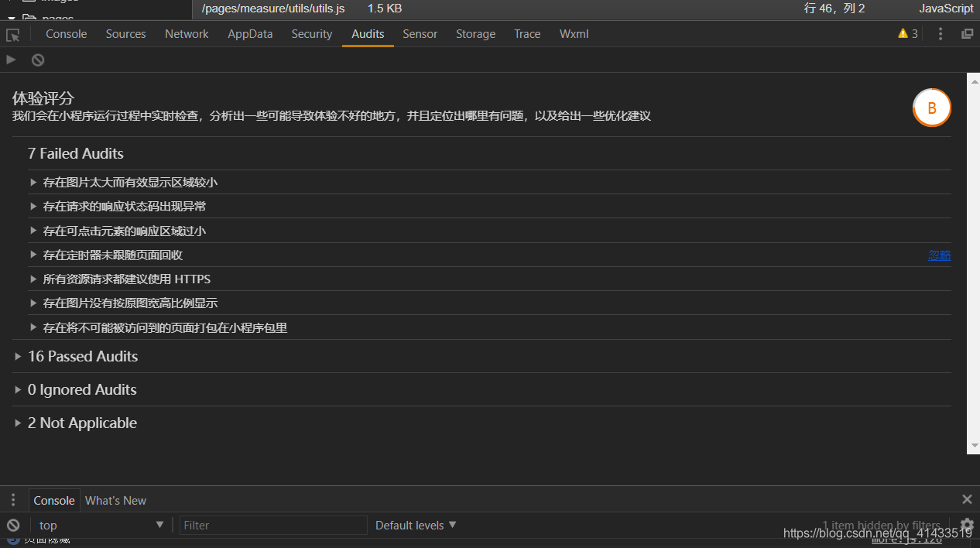Click the audits panel vertical scrollbar

point(974,263)
